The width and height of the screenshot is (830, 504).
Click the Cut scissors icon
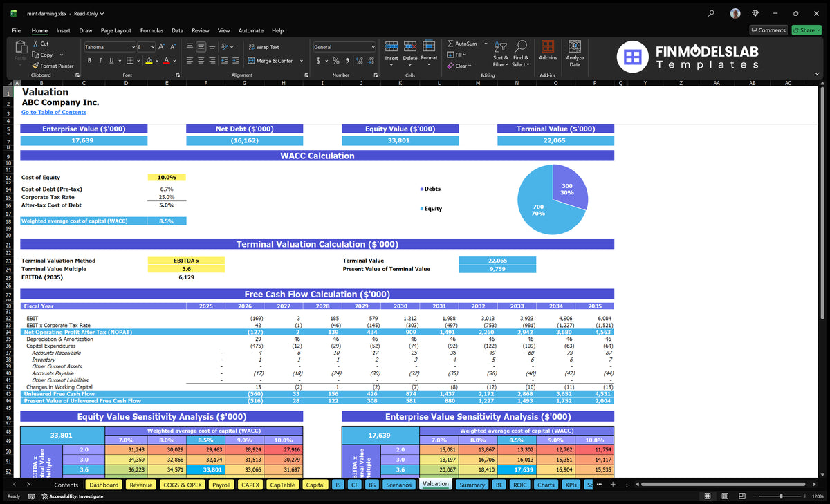35,44
